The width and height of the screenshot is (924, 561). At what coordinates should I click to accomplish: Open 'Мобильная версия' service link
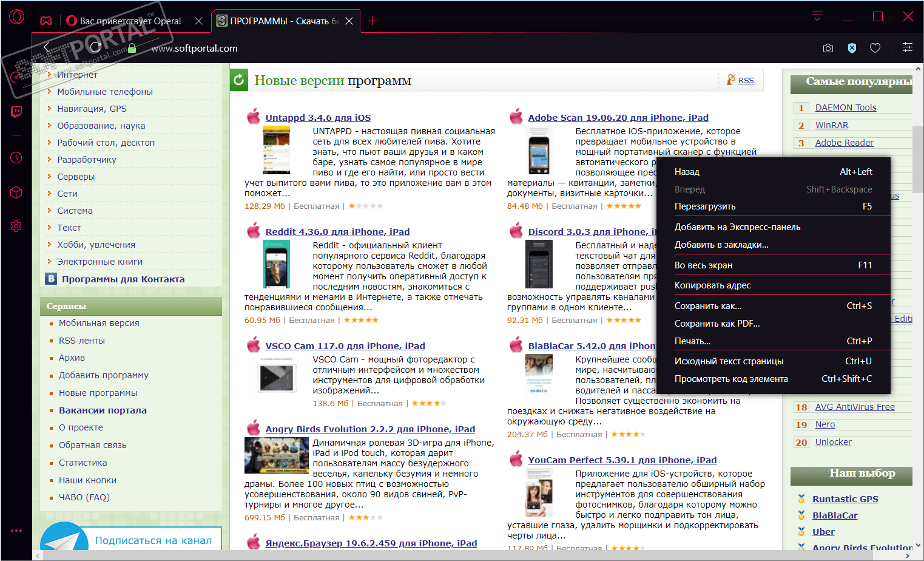point(99,323)
